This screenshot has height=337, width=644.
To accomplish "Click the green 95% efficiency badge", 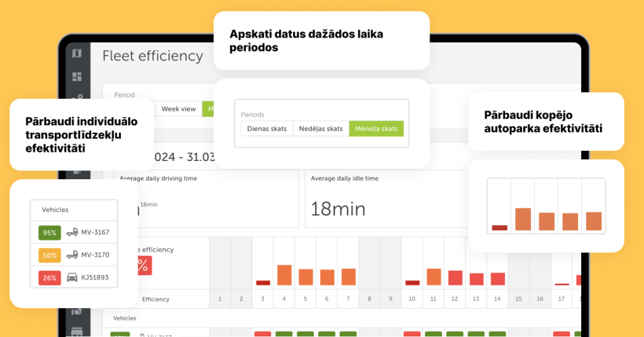I will coord(50,232).
